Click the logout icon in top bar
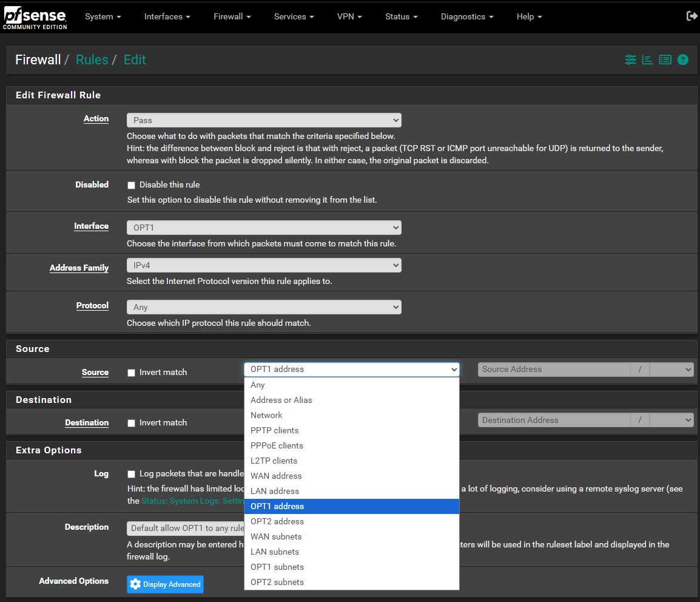700x602 pixels. tap(691, 16)
